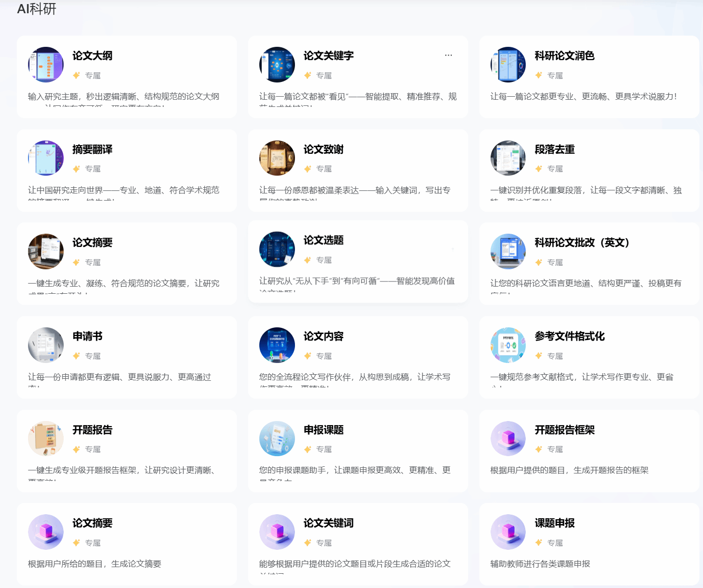Click the 论文大纲 card icon

(x=46, y=65)
